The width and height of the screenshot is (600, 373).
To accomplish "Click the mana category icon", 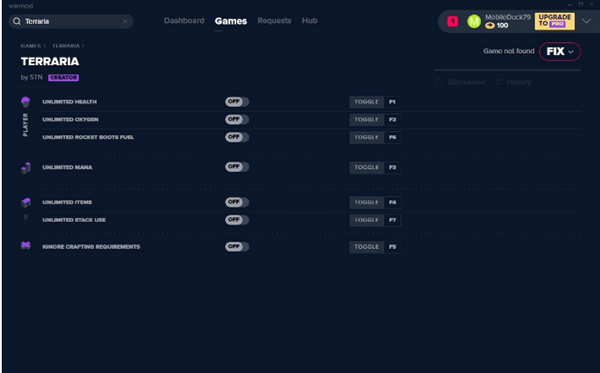I will point(26,168).
